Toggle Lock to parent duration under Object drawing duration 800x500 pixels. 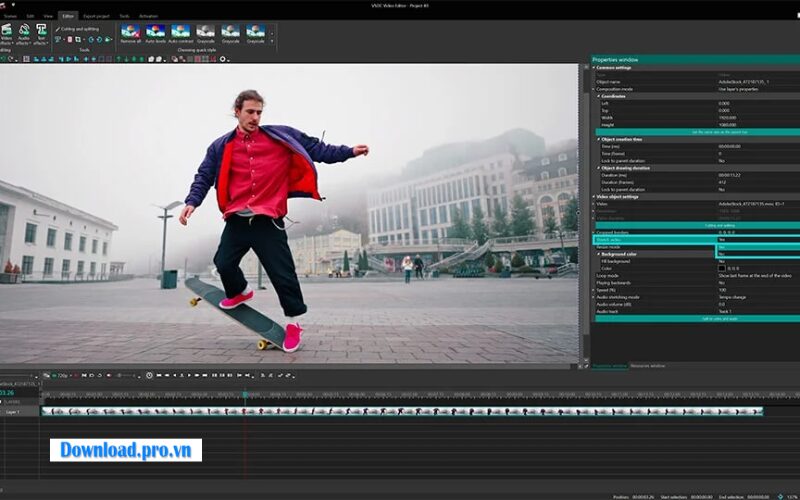(x=758, y=189)
